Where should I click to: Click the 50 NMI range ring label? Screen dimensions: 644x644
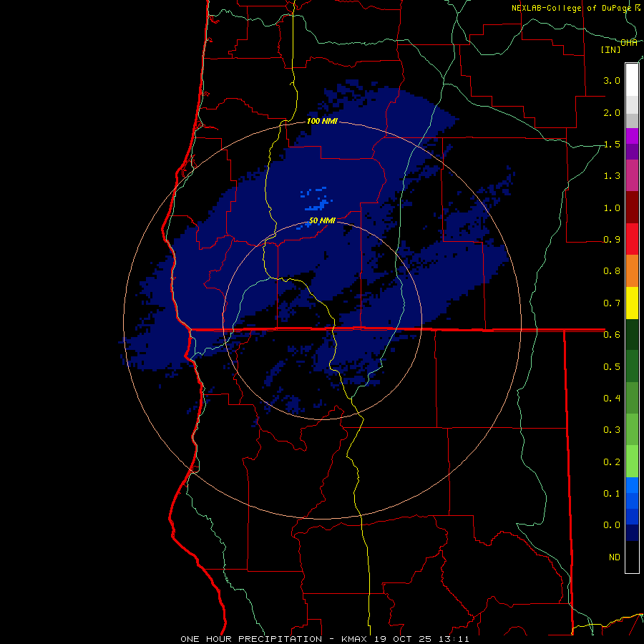coord(322,221)
